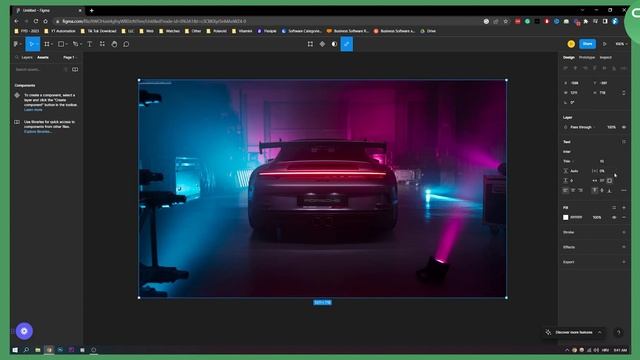Open the fill styles icon
The image size is (640, 360).
click(x=614, y=207)
